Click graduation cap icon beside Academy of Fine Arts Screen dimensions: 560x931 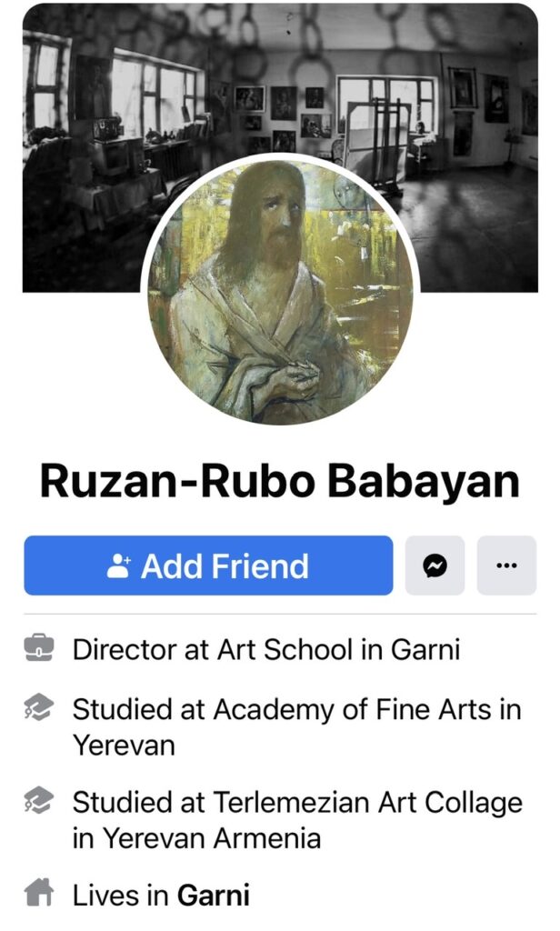(x=39, y=707)
